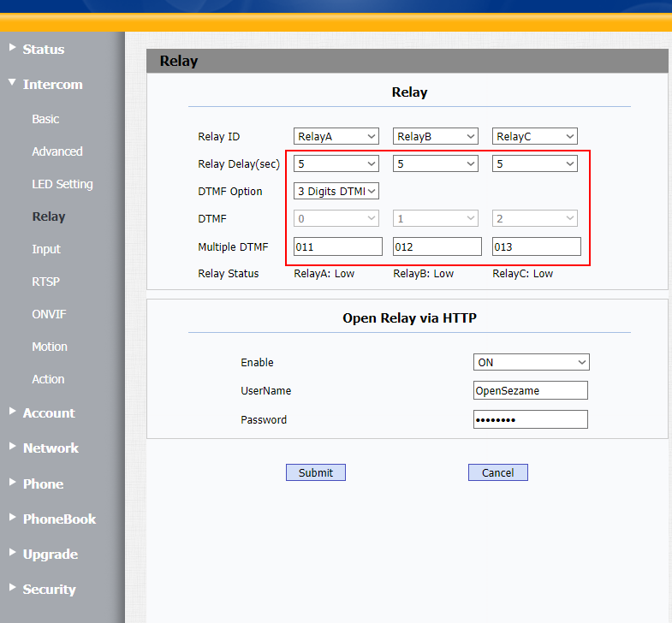
Task: Open the RelayC Relay ID dropdown
Action: pos(535,136)
